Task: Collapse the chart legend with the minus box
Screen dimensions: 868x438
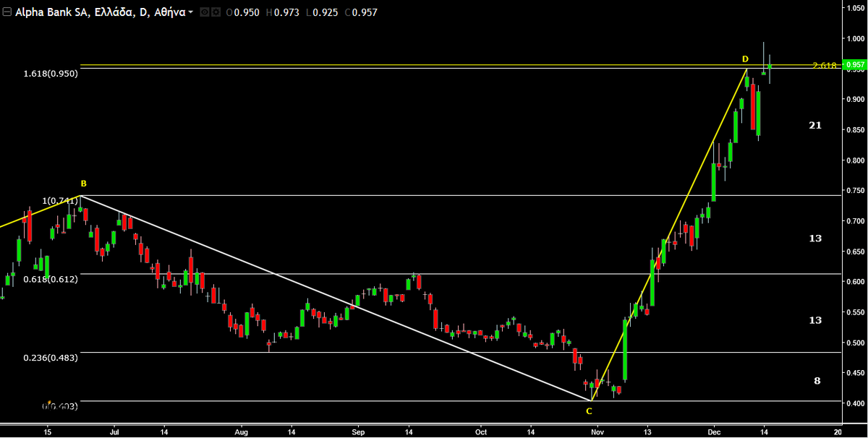Action: point(6,12)
